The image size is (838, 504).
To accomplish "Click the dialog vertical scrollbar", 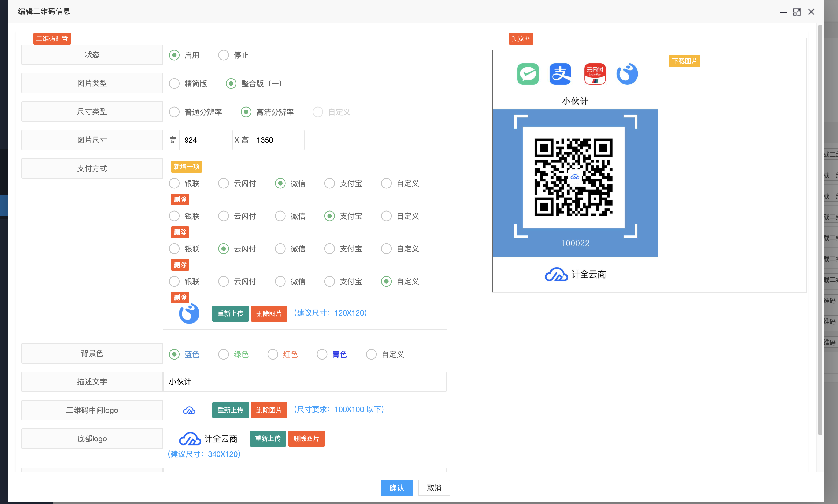I will click(820, 230).
